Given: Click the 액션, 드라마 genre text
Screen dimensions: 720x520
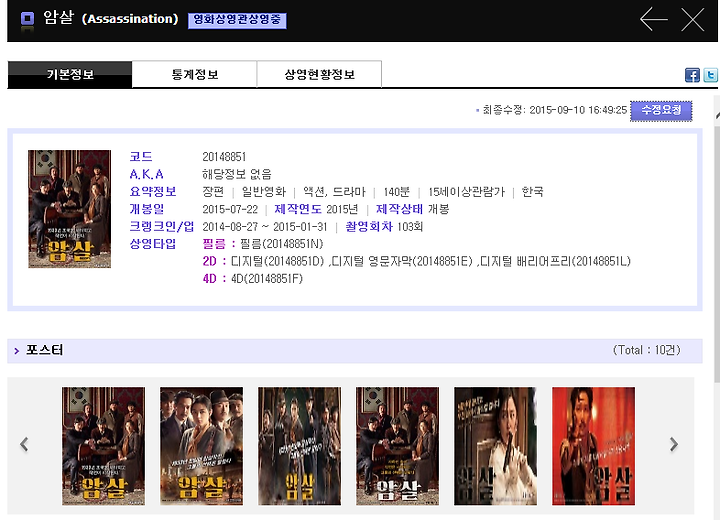Looking at the screenshot, I should point(334,192).
